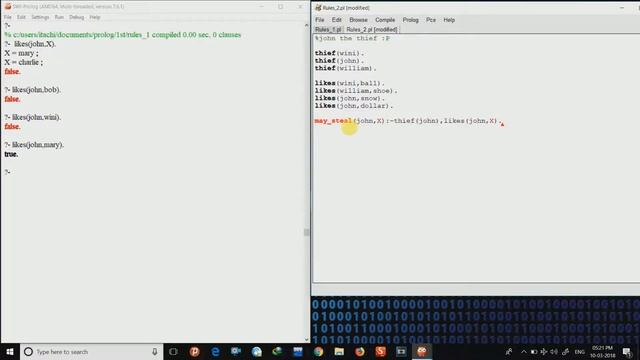Switch to the Rules_1.pl tab
Image resolution: width=640 pixels, height=360 pixels.
pyautogui.click(x=328, y=29)
